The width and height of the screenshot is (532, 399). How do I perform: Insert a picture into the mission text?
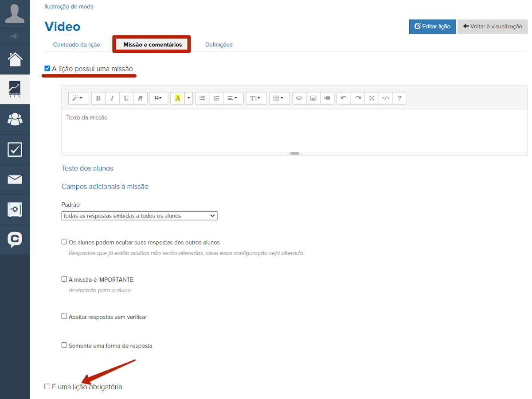(313, 98)
